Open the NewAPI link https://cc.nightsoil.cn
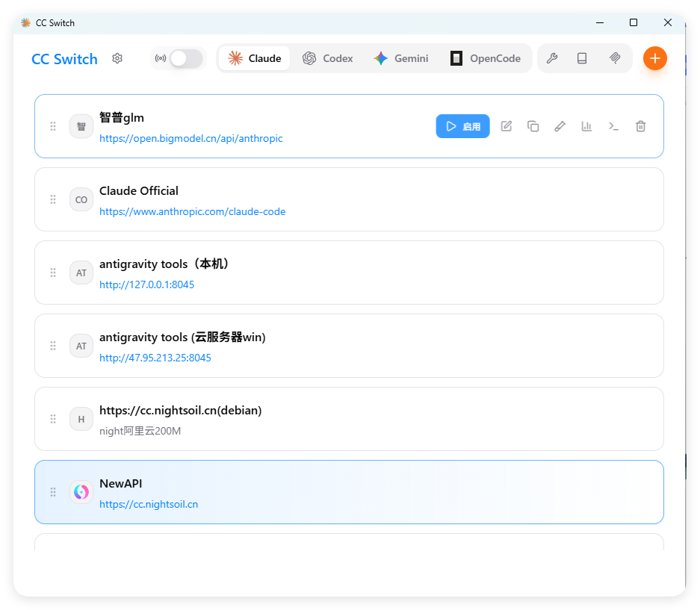700x610 pixels. 149,504
